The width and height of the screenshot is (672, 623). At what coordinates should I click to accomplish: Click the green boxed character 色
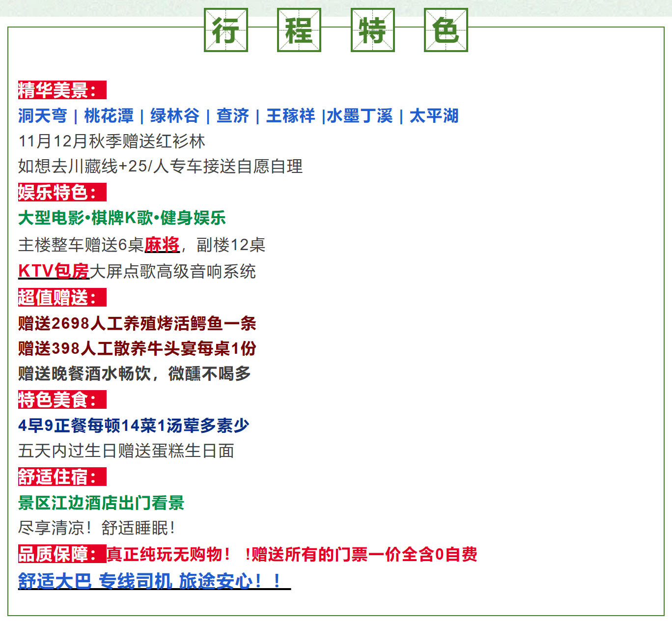click(446, 30)
